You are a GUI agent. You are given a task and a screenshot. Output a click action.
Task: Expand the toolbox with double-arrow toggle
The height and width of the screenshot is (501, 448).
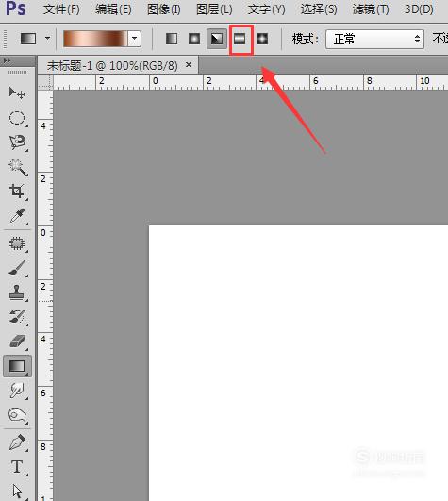click(7, 60)
